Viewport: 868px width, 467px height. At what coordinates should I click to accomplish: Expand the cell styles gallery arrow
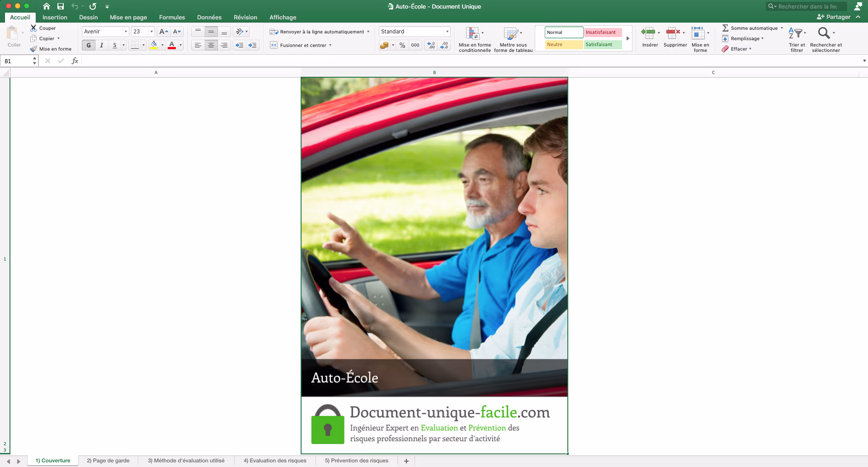[x=628, y=38]
